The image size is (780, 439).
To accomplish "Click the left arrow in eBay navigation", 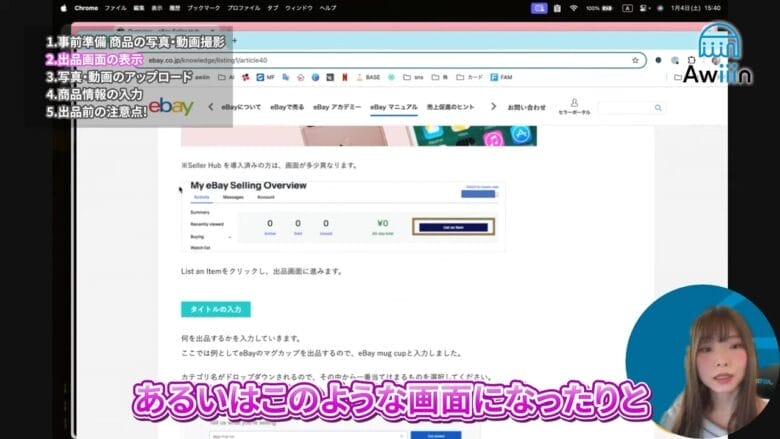I will click(210, 106).
